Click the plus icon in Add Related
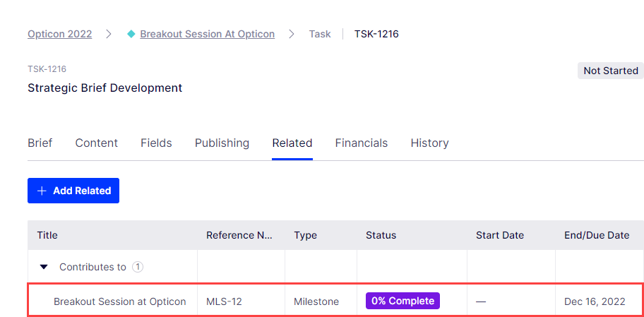Screen dimensions: 644x317 point(42,191)
